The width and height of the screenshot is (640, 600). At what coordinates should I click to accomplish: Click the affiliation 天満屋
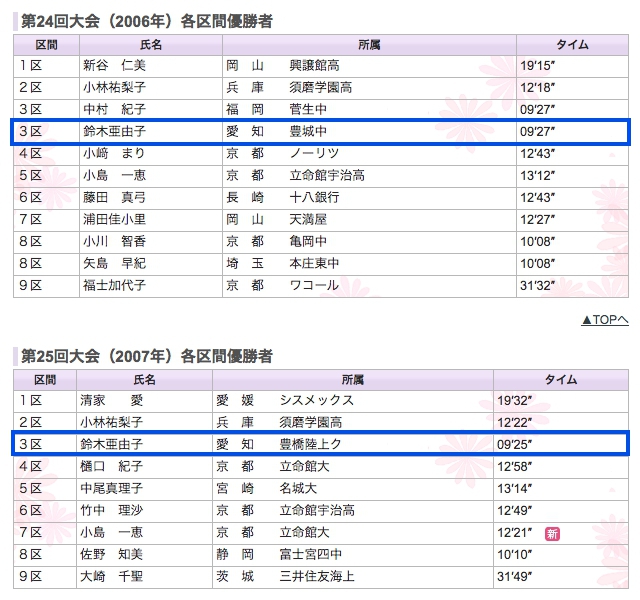coord(308,220)
